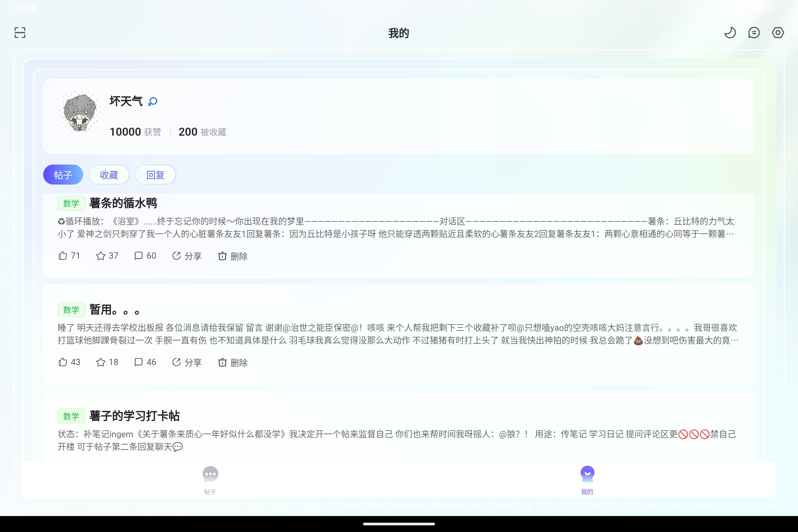This screenshot has height=532, width=798.
Task: Tap the gender symbol beside 坏天气
Action: coord(153,101)
